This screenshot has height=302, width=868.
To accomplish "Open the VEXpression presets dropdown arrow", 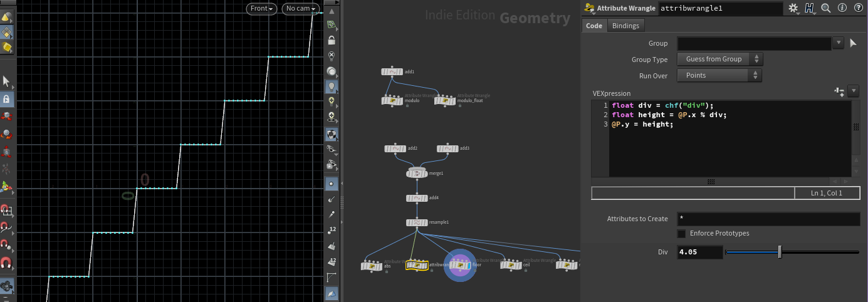I will [x=853, y=91].
